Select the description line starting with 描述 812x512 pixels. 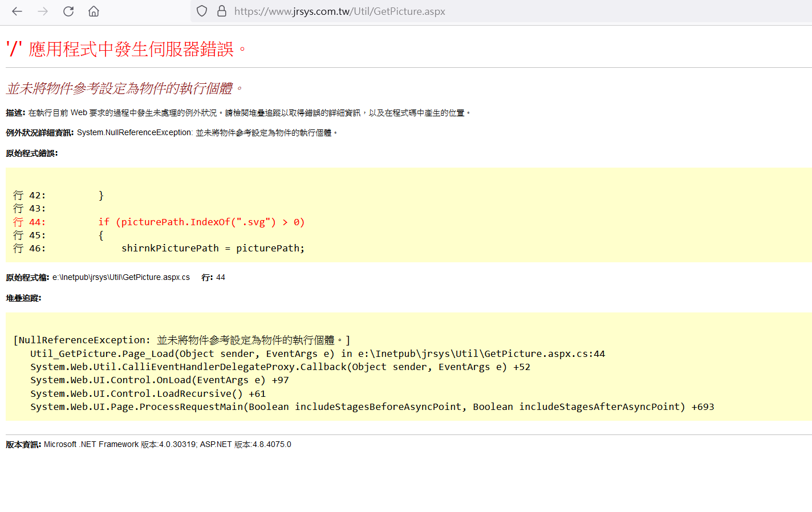pos(238,113)
